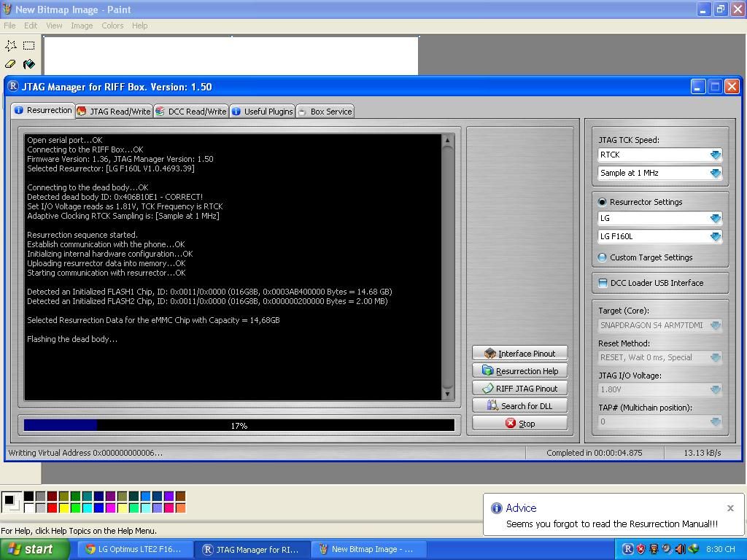Click the Completed in 00:00:04.875 status text
Image resolution: width=747 pixels, height=560 pixels.
coord(594,453)
